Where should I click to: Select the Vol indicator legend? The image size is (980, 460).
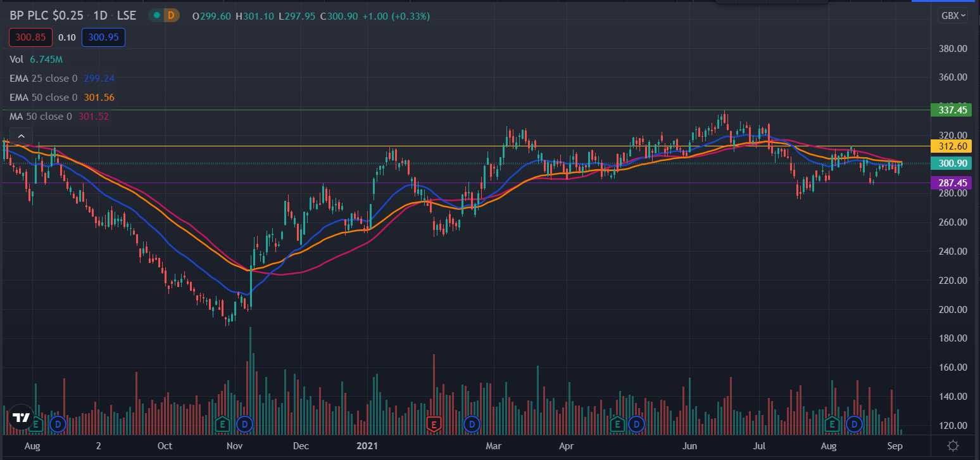(17, 60)
